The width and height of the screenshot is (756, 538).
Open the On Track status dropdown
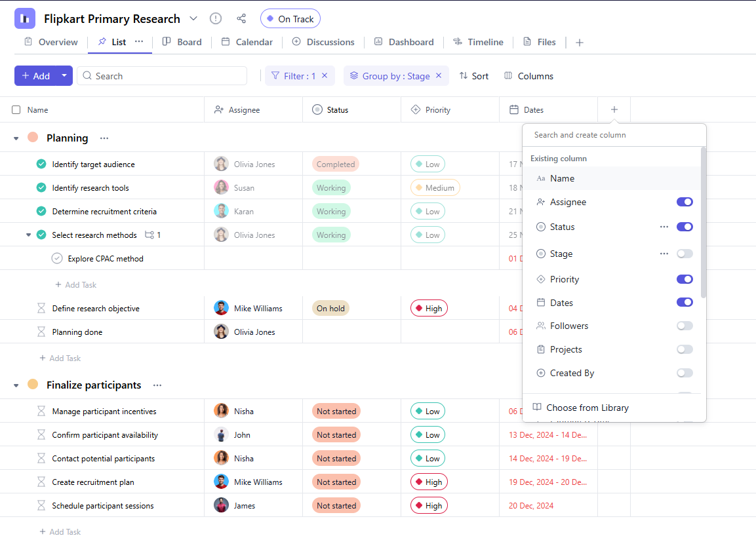290,19
